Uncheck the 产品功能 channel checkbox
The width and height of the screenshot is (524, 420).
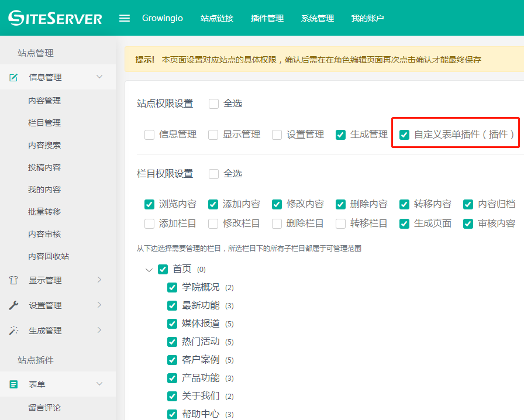[172, 378]
